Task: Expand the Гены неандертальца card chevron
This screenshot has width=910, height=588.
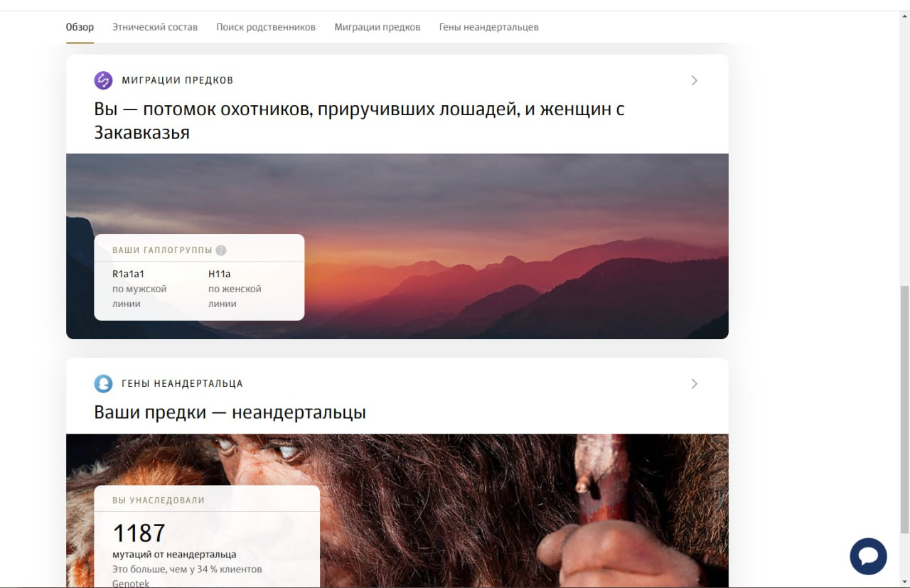Action: coord(695,384)
